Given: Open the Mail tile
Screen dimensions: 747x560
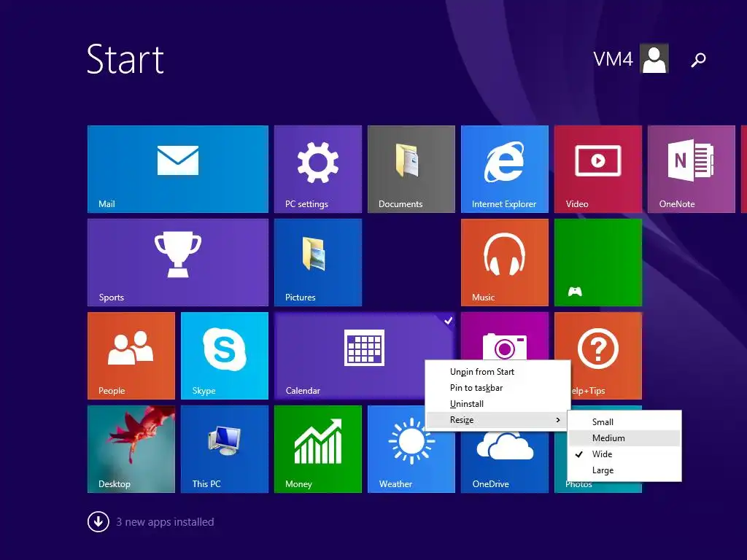Looking at the screenshot, I should pos(178,169).
